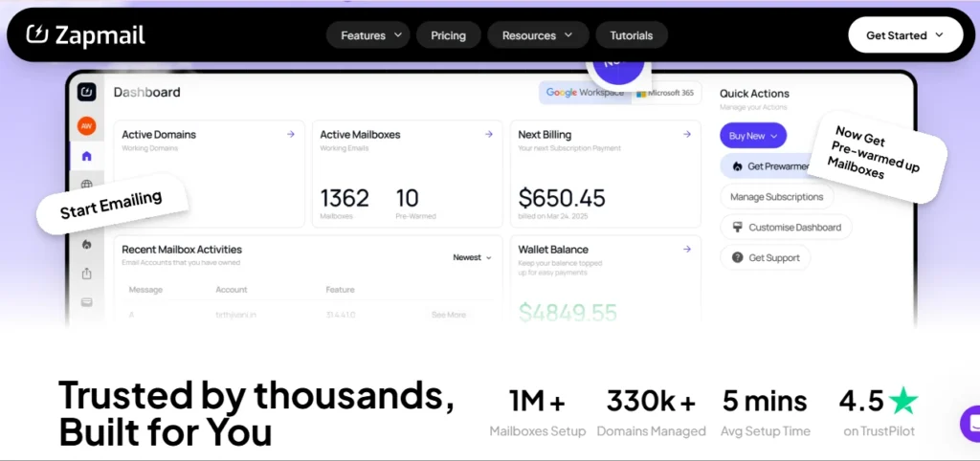Open the chat widget bubble
980x461 pixels.
[x=970, y=424]
